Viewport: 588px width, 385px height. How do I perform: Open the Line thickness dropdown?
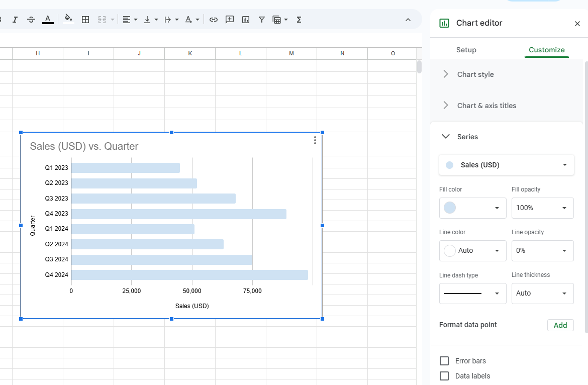point(542,293)
